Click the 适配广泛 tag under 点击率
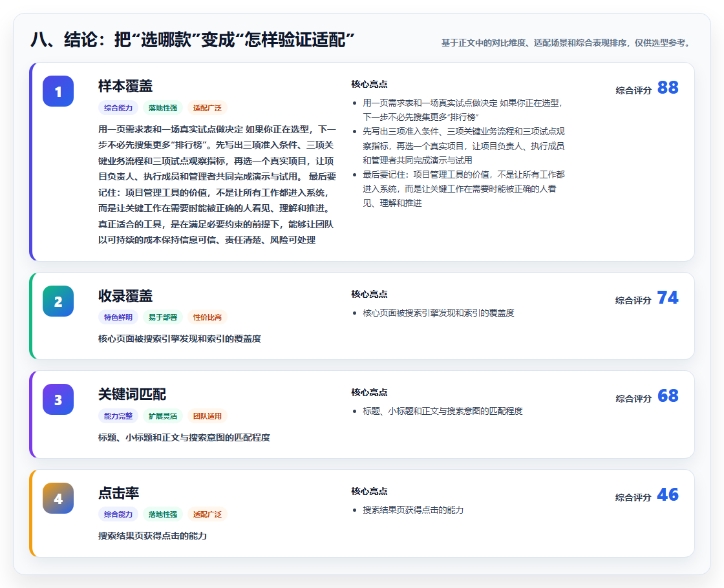Image resolution: width=724 pixels, height=588 pixels. coord(208,514)
